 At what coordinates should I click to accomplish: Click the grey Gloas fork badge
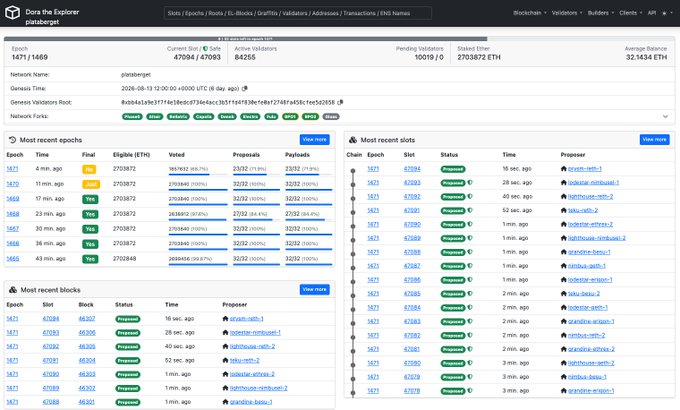pyautogui.click(x=331, y=116)
